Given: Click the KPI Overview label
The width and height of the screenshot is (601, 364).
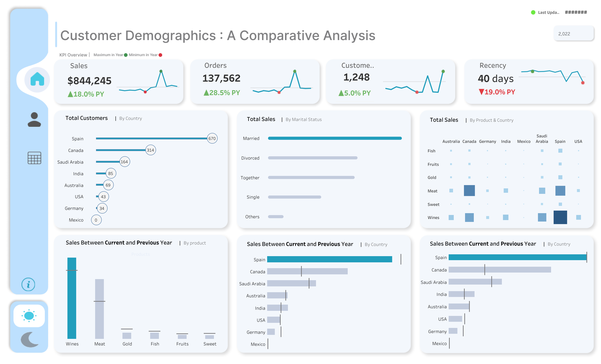Looking at the screenshot, I should 73,55.
